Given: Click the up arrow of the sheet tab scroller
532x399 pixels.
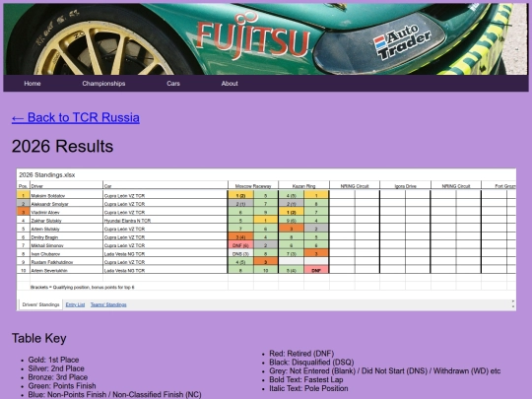Looking at the screenshot, I should coord(513,301).
